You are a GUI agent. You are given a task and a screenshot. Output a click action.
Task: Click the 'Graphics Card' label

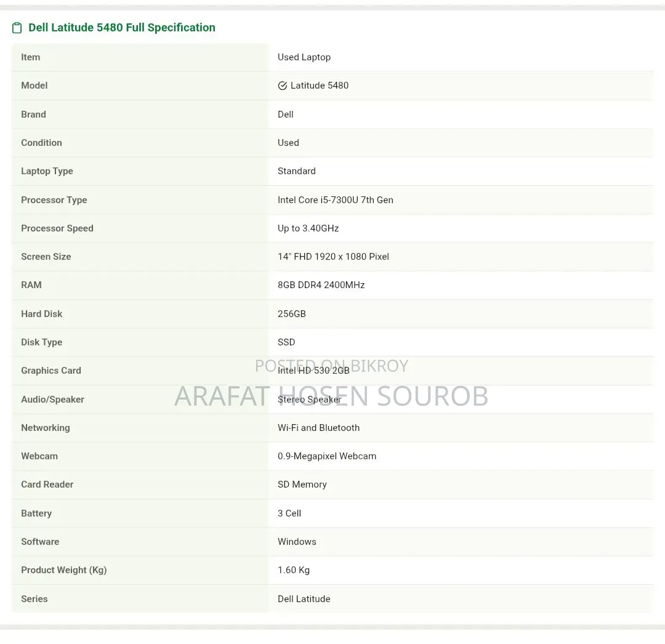tap(51, 371)
